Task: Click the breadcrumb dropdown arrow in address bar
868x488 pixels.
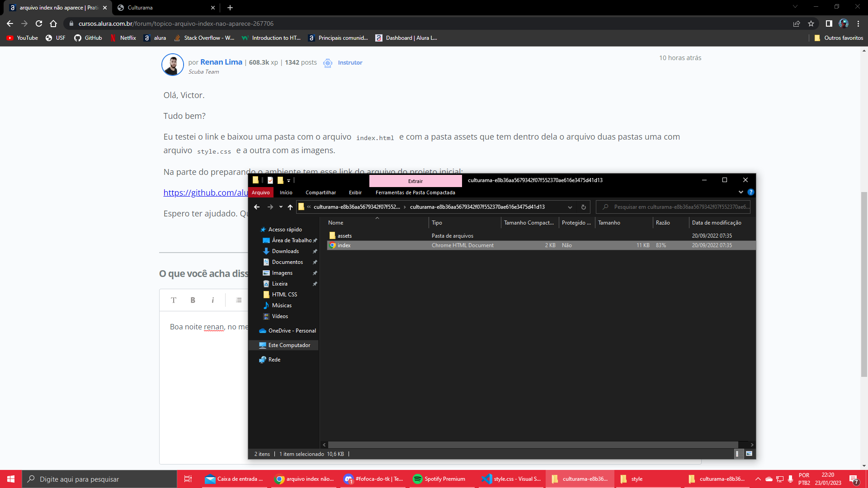Action: [570, 207]
